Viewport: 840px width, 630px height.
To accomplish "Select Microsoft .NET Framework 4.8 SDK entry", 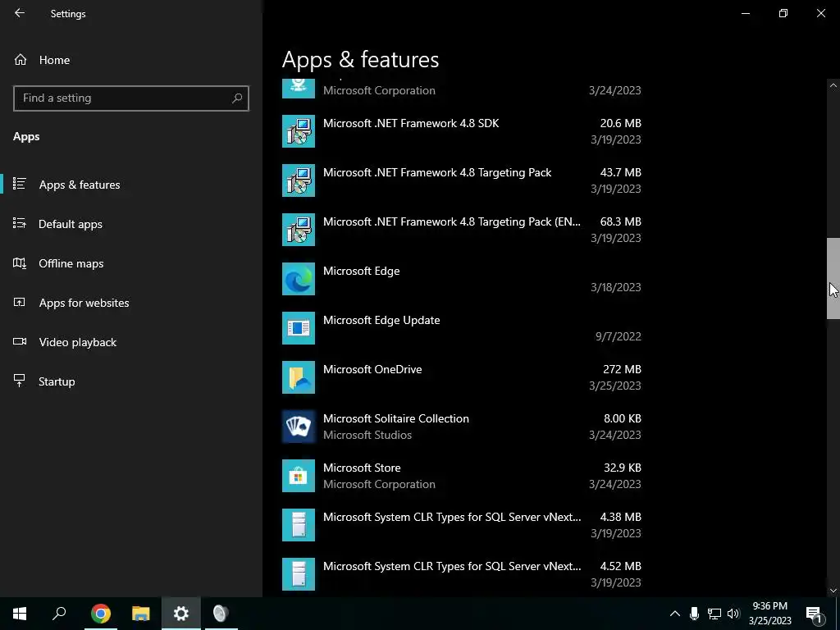I will pos(462,131).
